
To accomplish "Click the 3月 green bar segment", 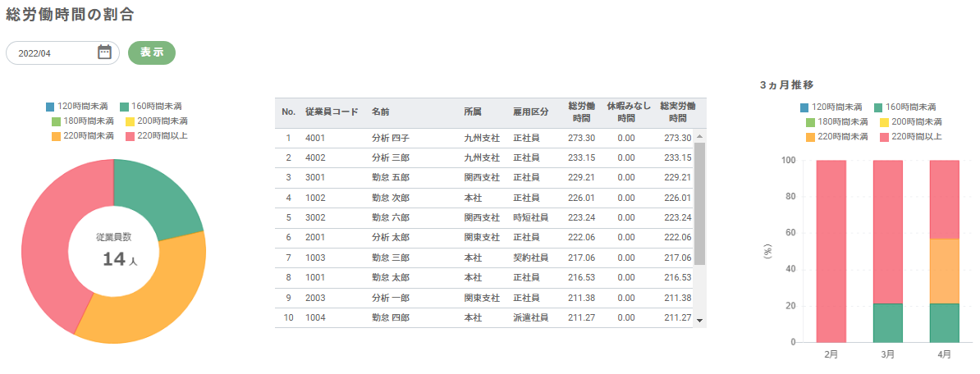I will (887, 323).
